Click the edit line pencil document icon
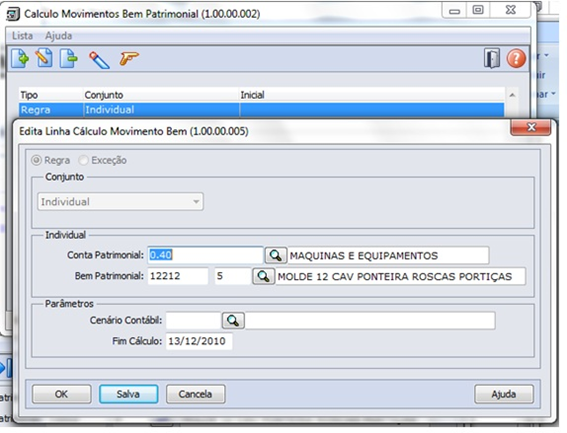 point(44,58)
